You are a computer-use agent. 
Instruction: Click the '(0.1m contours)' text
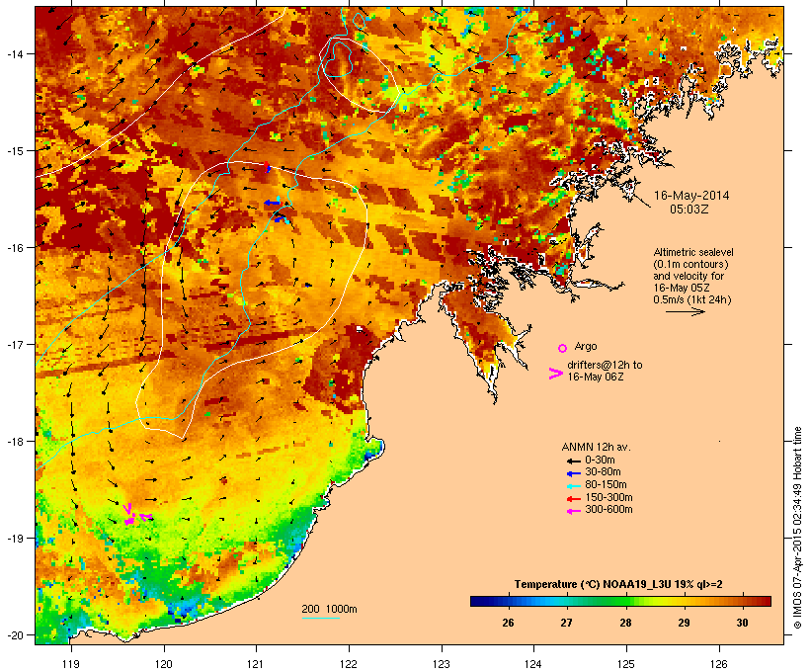click(x=690, y=264)
